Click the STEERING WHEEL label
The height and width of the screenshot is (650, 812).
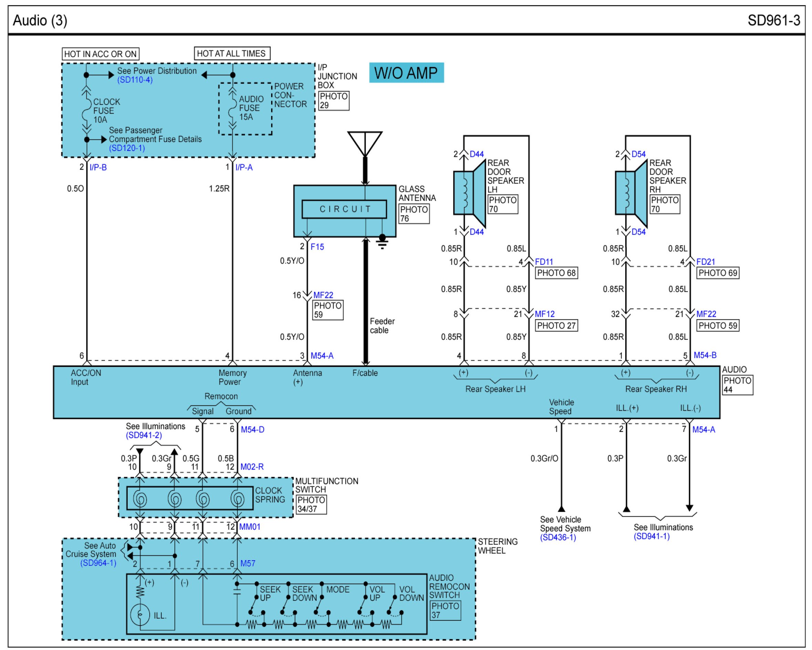[x=498, y=546]
